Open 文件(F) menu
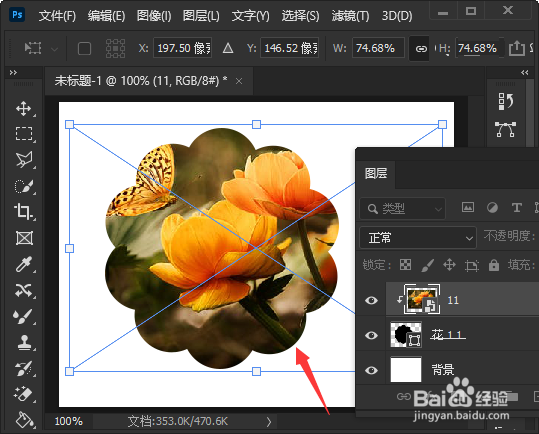The width and height of the screenshot is (539, 434). tap(57, 16)
